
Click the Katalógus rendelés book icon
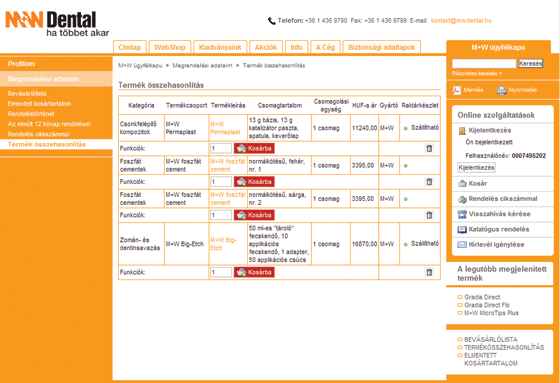(462, 230)
